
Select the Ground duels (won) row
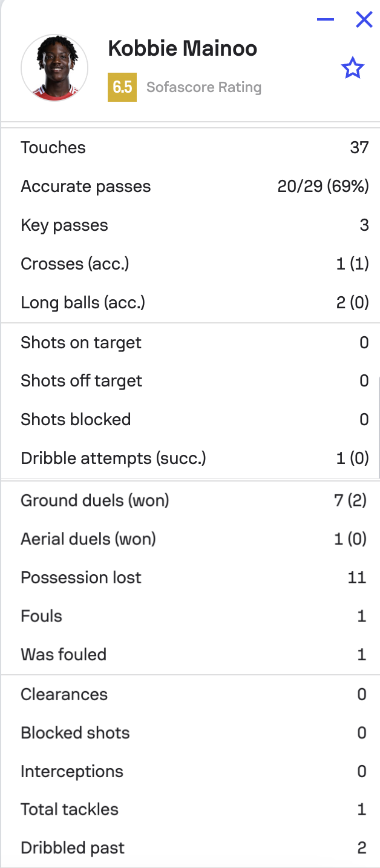click(190, 501)
